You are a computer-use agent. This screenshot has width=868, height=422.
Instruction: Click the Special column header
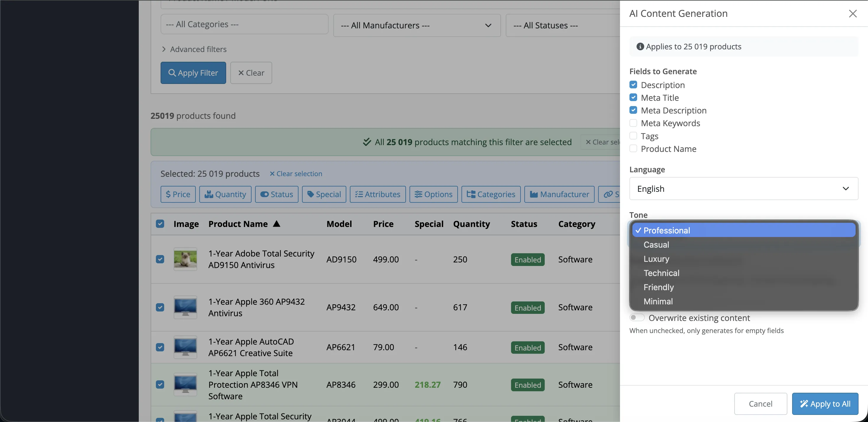(x=429, y=224)
